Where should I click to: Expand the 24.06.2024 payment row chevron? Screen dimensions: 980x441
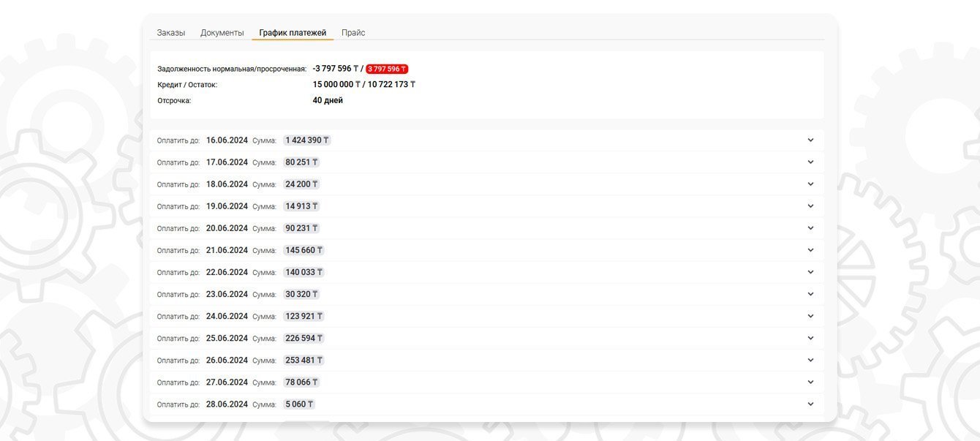pyautogui.click(x=810, y=315)
